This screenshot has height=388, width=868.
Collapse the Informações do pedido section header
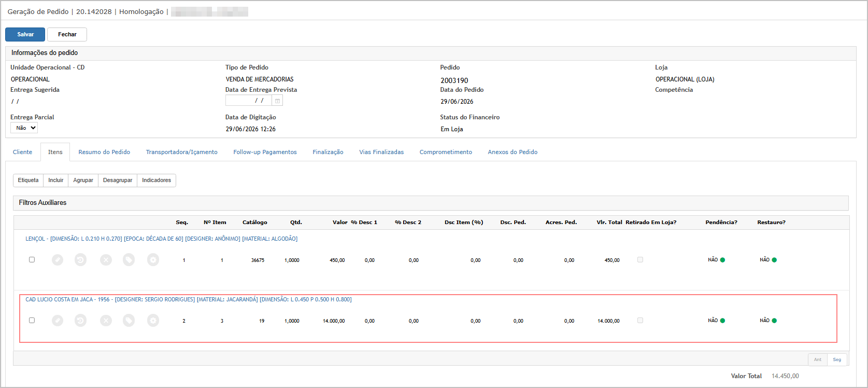[x=431, y=53]
